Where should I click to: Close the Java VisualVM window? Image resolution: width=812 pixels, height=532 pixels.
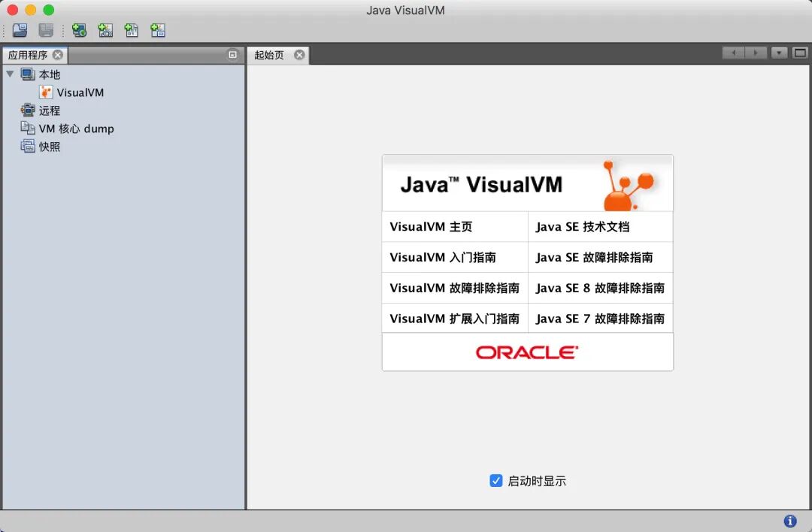(13, 10)
